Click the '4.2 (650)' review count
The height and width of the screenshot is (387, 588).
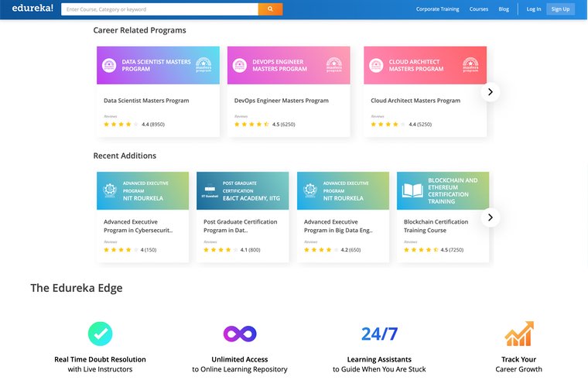[350, 250]
